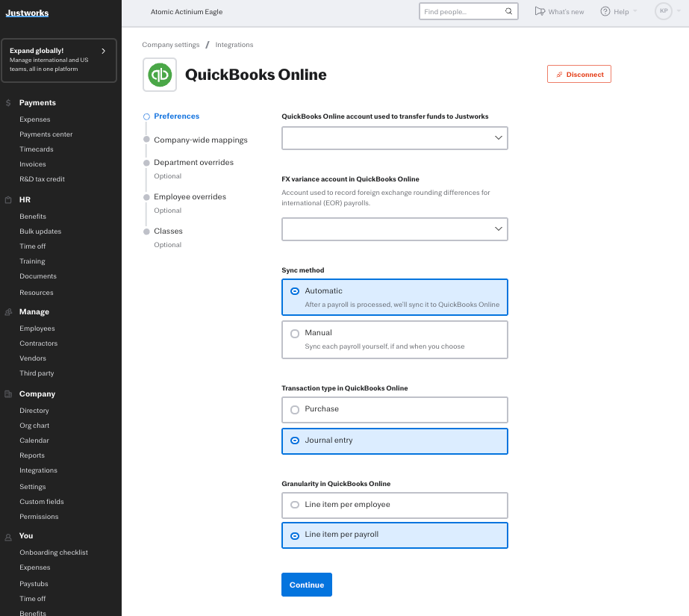Click the Company settings breadcrumb link
The width and height of the screenshot is (689, 616).
[x=171, y=45]
